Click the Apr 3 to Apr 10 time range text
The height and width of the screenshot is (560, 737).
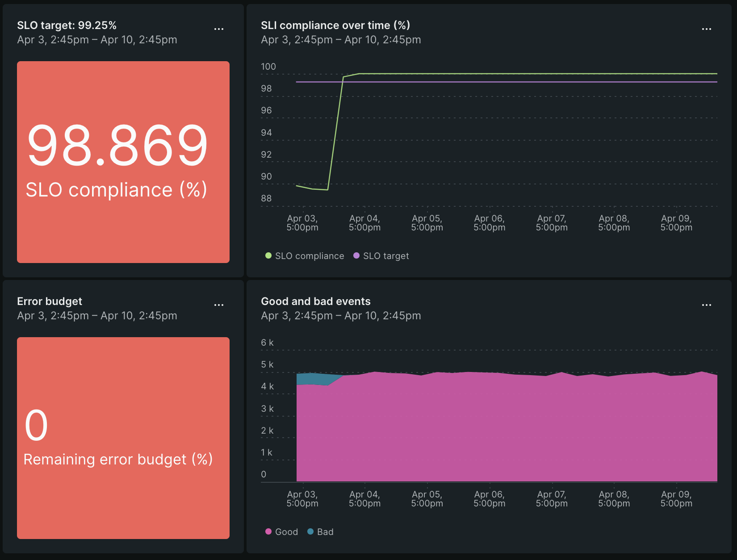(x=97, y=40)
